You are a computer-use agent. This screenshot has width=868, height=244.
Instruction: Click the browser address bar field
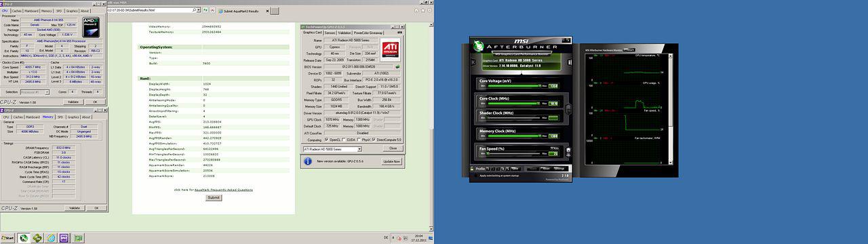click(151, 11)
